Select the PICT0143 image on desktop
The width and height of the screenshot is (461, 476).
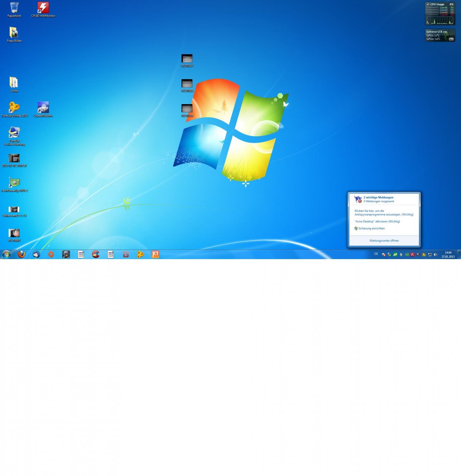pos(187,85)
